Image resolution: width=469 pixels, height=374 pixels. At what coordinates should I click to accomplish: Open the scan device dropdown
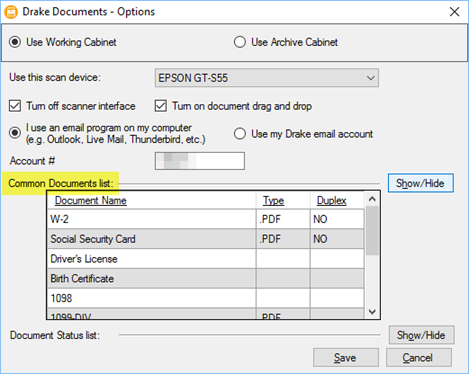click(267, 78)
